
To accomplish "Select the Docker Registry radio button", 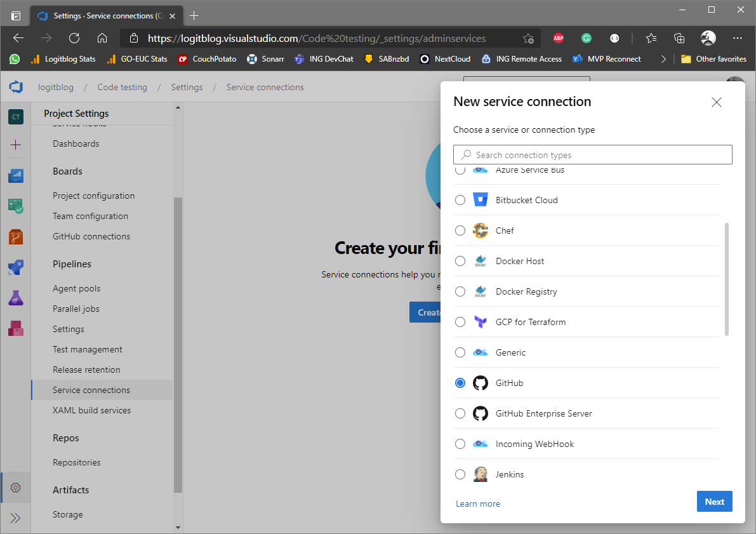I will coord(460,291).
